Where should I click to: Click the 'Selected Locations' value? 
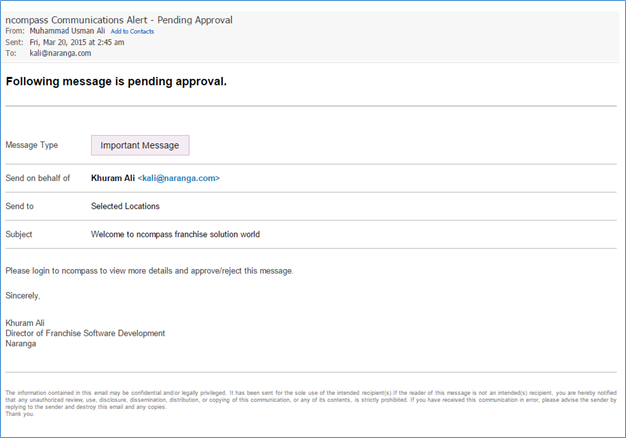(x=125, y=206)
